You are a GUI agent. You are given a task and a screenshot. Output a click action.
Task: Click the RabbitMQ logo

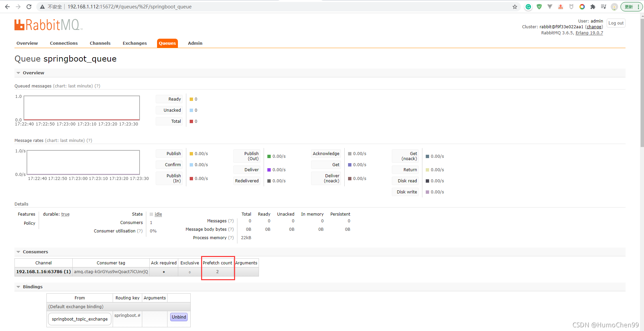click(x=48, y=25)
